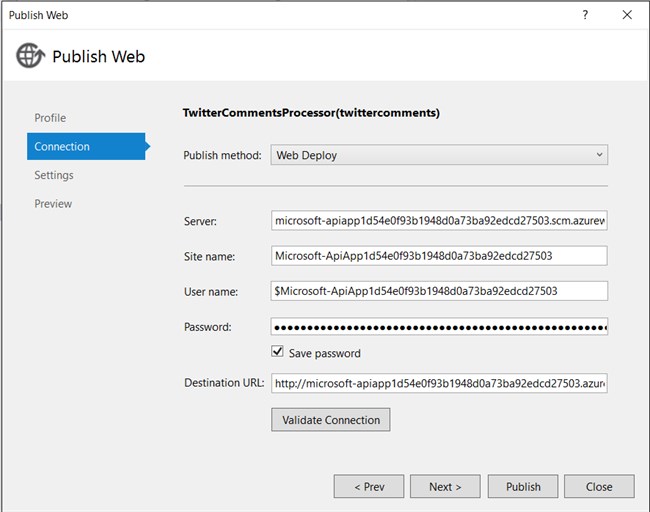The image size is (650, 512).
Task: Click the globe Publish Web icon
Action: [x=30, y=56]
